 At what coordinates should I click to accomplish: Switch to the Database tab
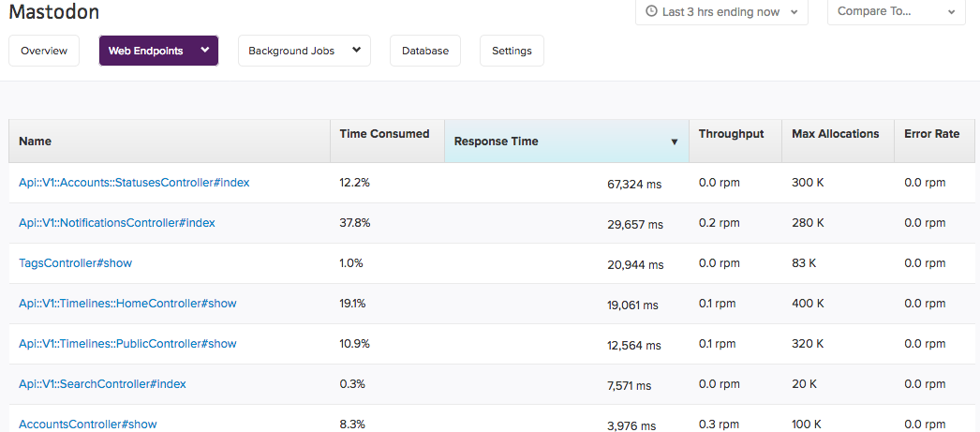click(x=425, y=51)
